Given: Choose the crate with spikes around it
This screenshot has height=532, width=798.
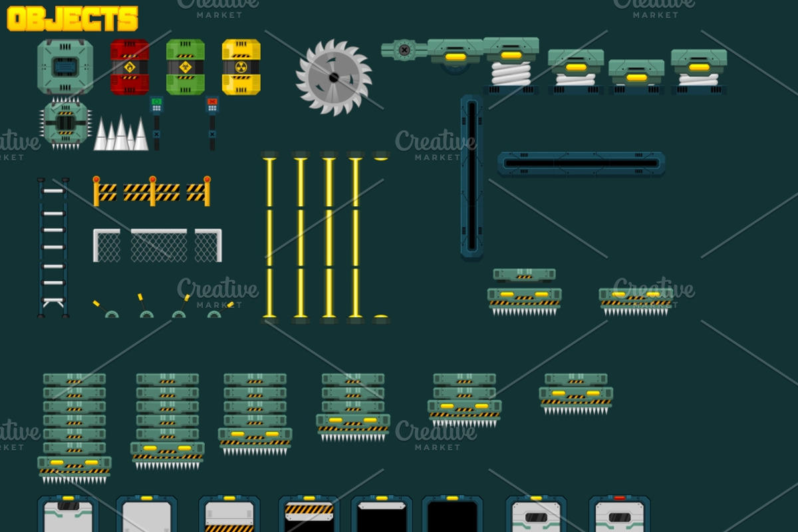Looking at the screenshot, I should click(x=65, y=123).
